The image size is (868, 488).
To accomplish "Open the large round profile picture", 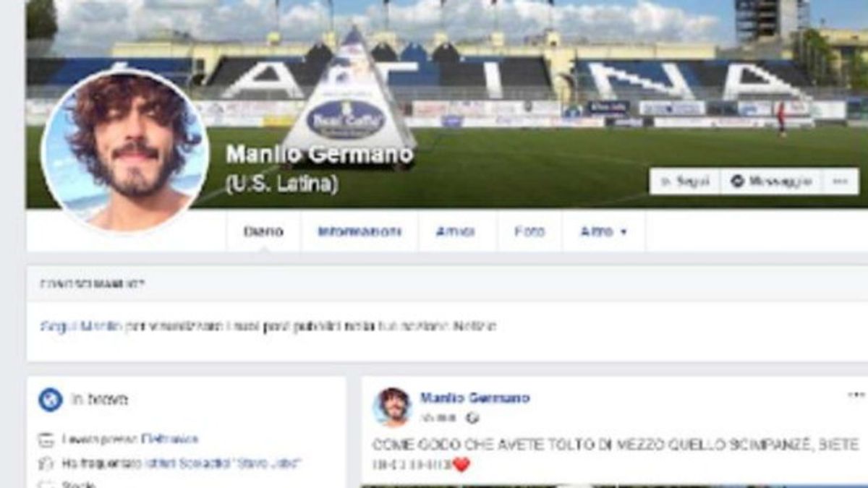I will pos(126,151).
